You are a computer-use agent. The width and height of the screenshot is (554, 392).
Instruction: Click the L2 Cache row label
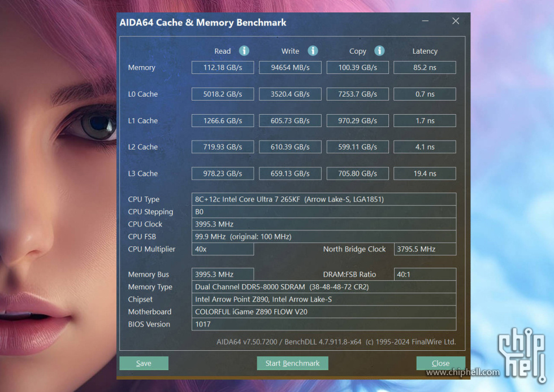click(142, 147)
